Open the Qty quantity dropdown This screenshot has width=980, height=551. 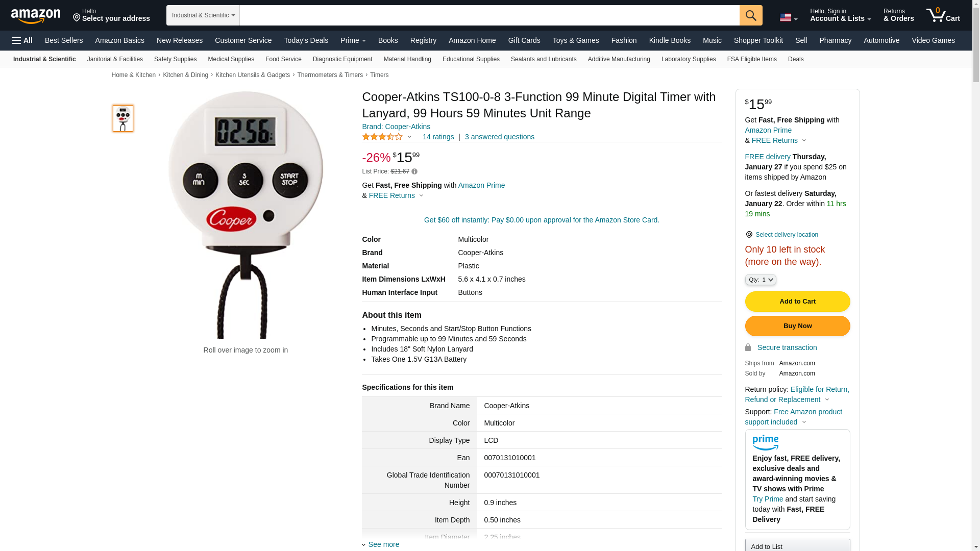tap(760, 280)
